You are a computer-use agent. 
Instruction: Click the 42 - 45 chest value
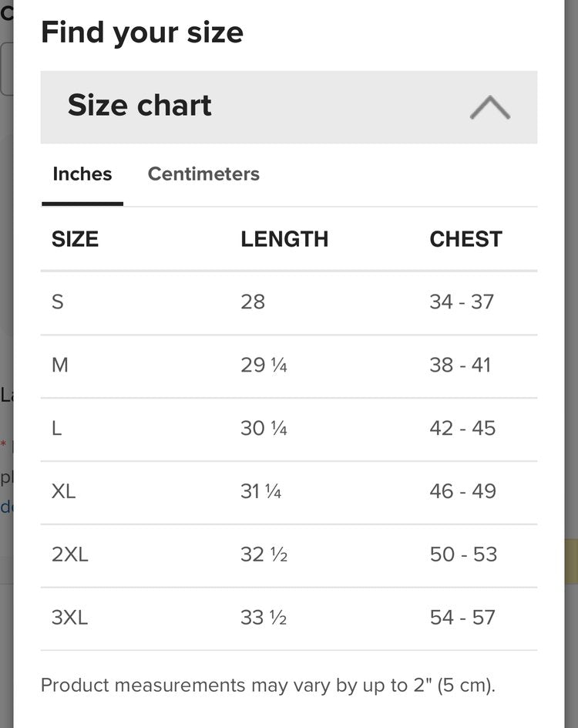click(462, 428)
